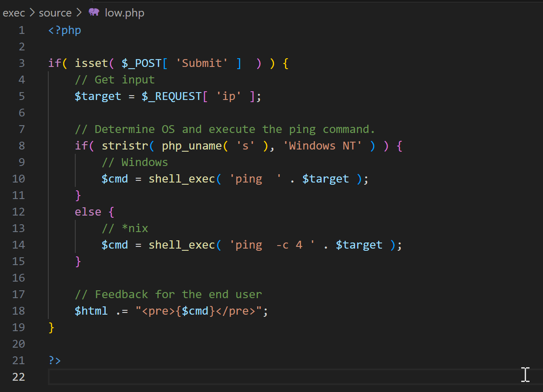Viewport: 543px width, 392px height.
Task: Click the '// Get input' comment
Action: (x=115, y=80)
